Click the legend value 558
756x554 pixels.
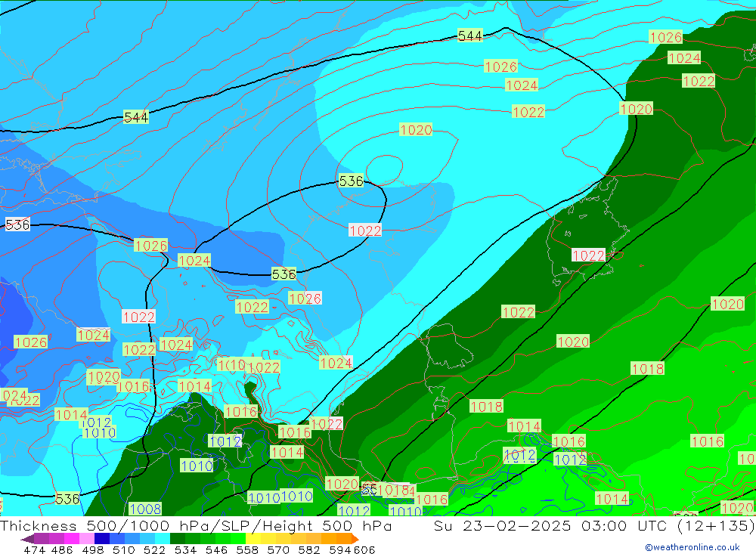pyautogui.click(x=247, y=550)
